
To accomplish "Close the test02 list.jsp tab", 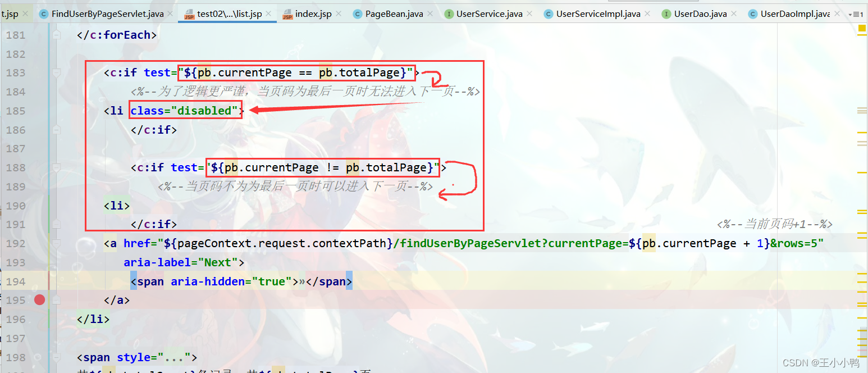I will (268, 14).
